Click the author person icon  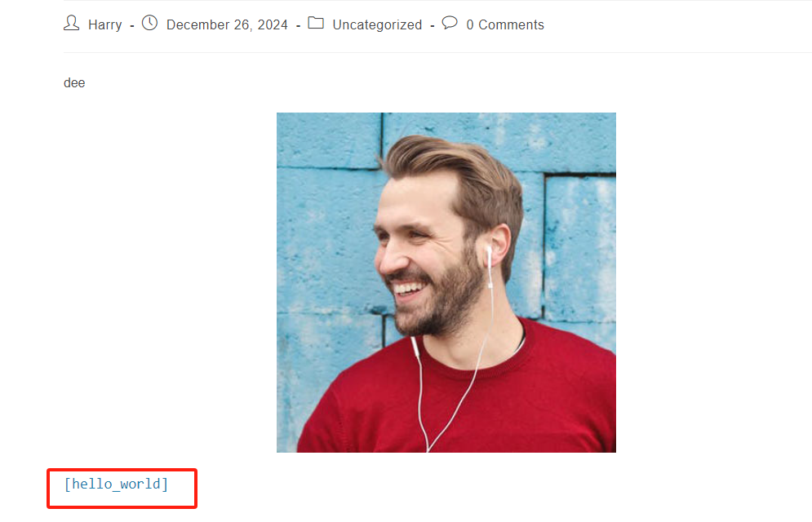(x=72, y=24)
